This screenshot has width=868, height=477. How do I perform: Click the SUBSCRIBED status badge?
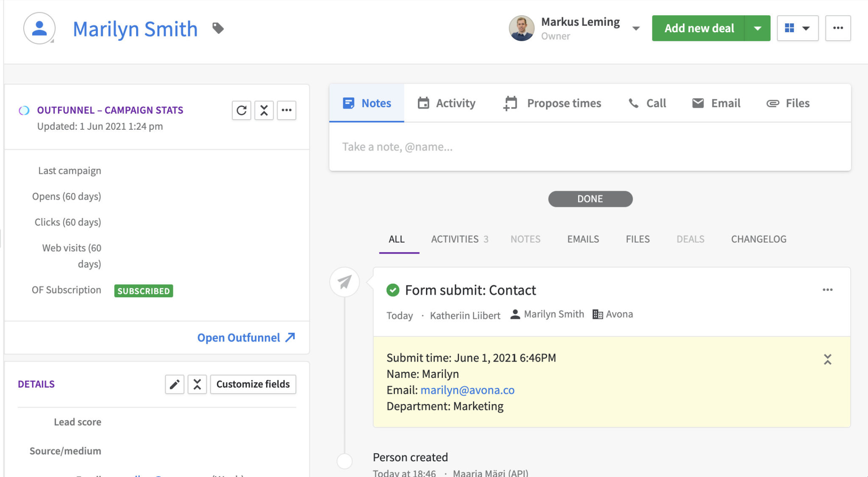[x=143, y=291]
